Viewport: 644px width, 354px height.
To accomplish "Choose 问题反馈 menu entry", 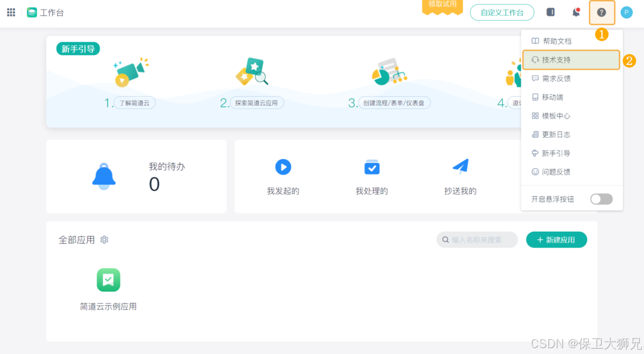I will coord(572,172).
